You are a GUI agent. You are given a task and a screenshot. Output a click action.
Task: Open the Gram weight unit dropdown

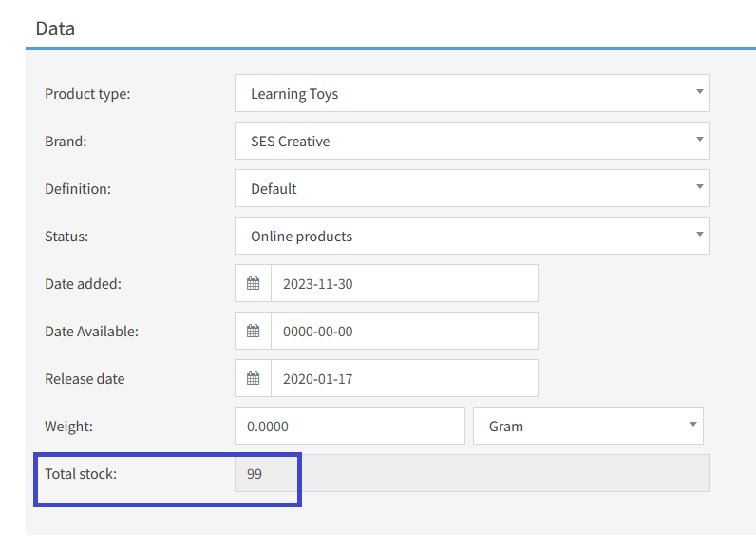tap(588, 426)
